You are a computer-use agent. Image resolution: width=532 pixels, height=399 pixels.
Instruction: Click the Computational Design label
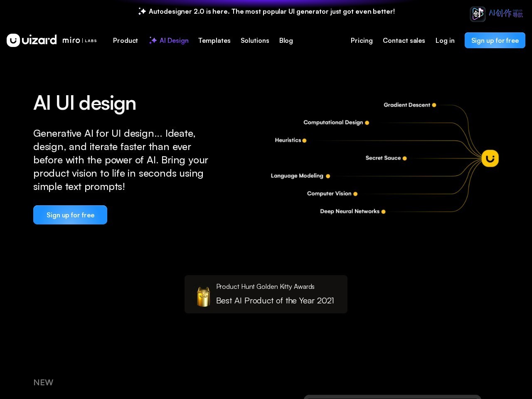coord(333,122)
